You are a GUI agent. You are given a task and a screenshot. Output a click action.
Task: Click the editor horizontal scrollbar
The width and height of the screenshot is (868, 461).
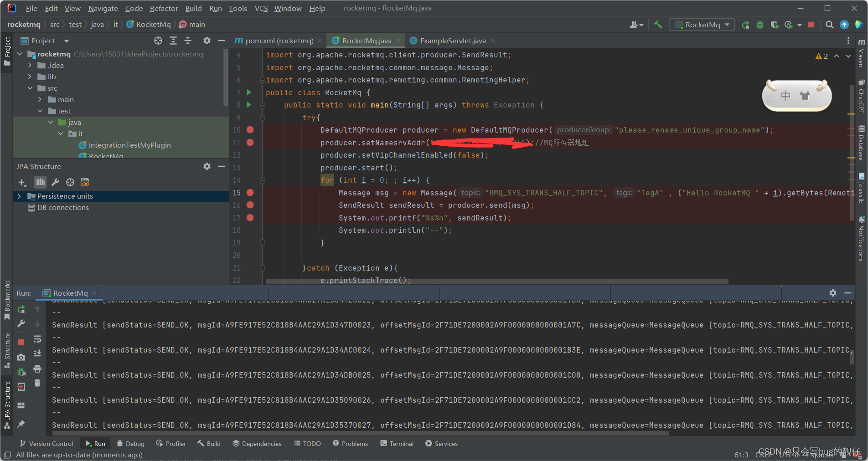pos(497,282)
